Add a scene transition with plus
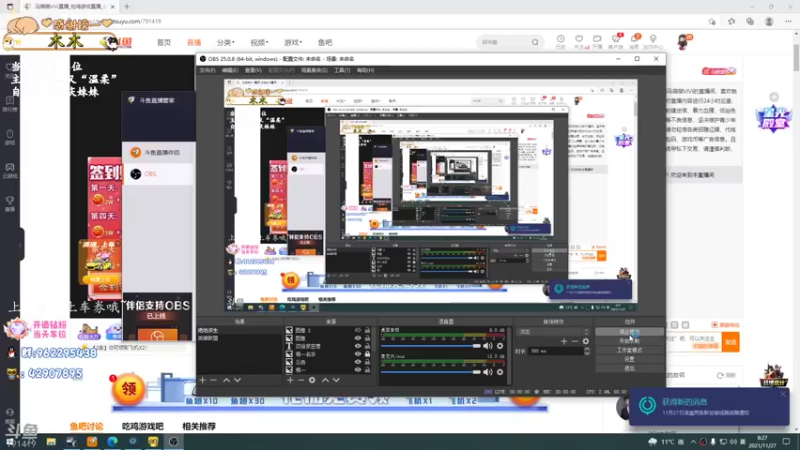This screenshot has height=450, width=800. click(564, 341)
